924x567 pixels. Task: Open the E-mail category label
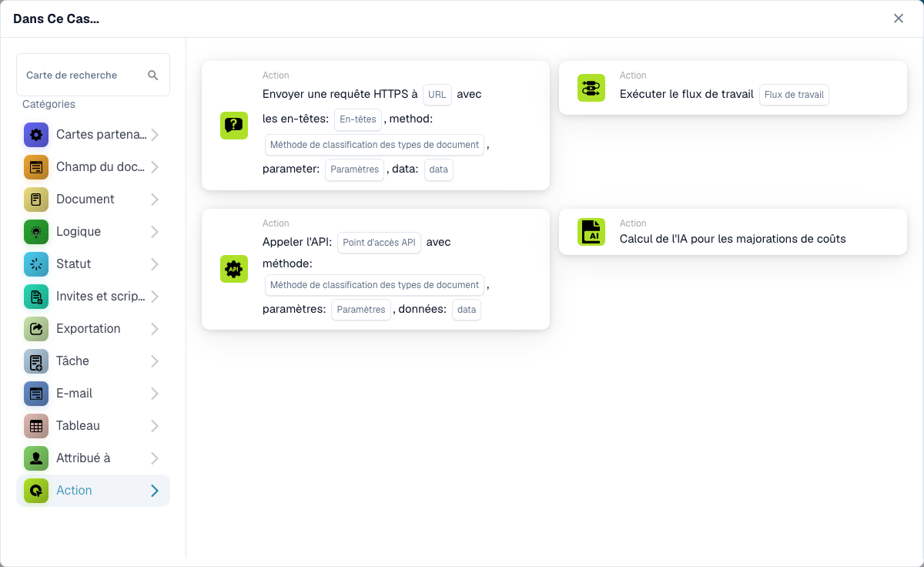pos(74,393)
